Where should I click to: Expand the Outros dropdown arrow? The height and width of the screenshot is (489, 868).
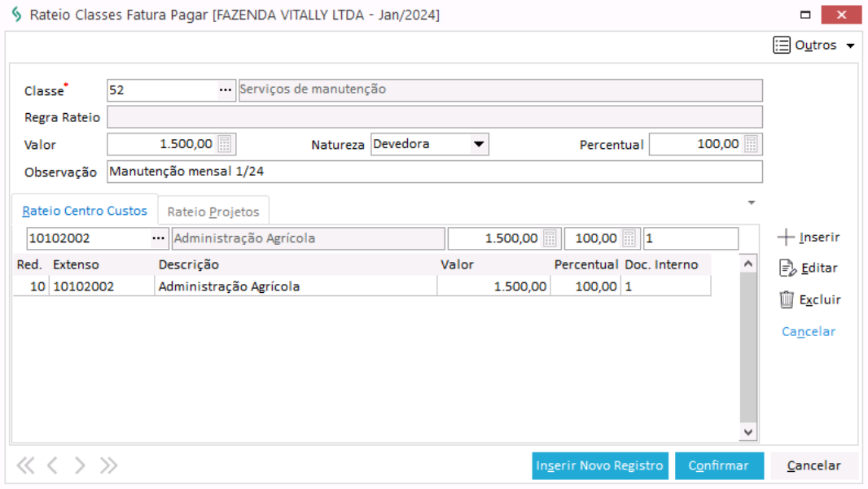[x=851, y=46]
